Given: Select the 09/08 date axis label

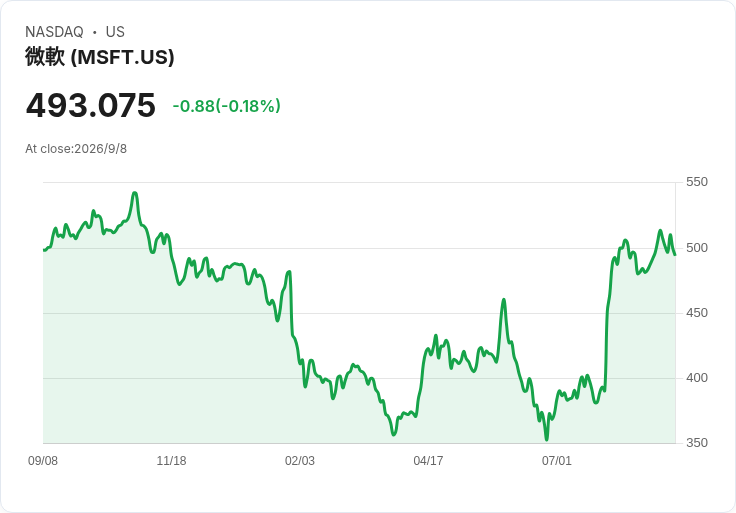Looking at the screenshot, I should click(x=43, y=461).
